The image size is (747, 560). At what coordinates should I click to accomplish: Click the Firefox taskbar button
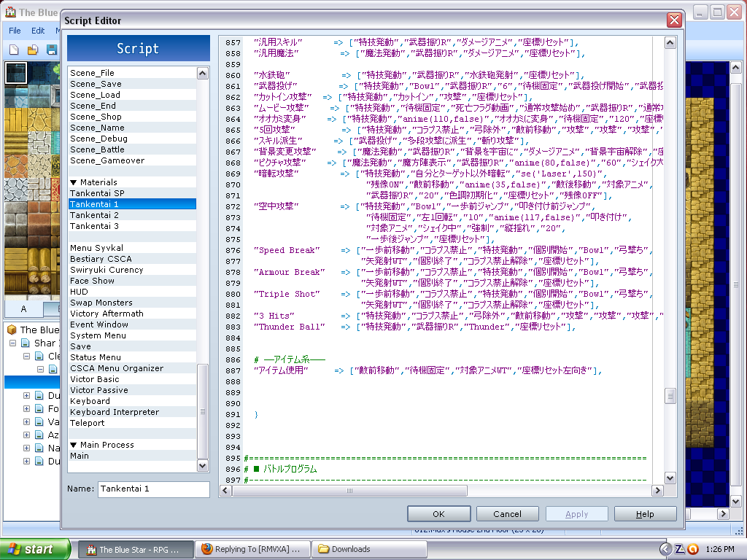[253, 549]
